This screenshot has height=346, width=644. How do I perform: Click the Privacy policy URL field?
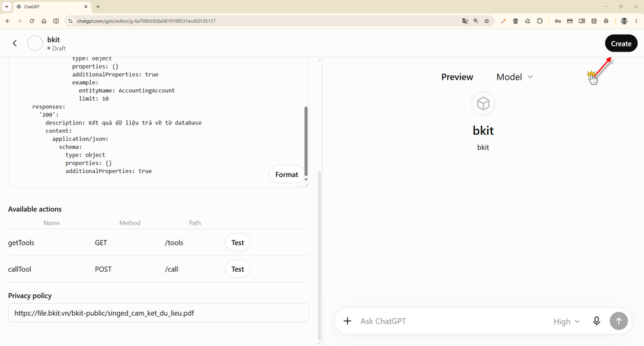click(x=158, y=313)
